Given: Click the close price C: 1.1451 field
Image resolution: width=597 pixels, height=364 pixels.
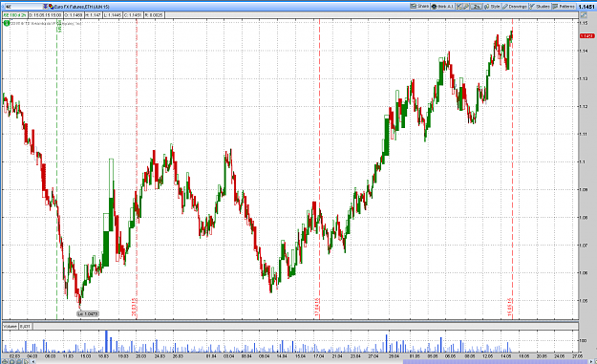Looking at the screenshot, I should (x=133, y=15).
